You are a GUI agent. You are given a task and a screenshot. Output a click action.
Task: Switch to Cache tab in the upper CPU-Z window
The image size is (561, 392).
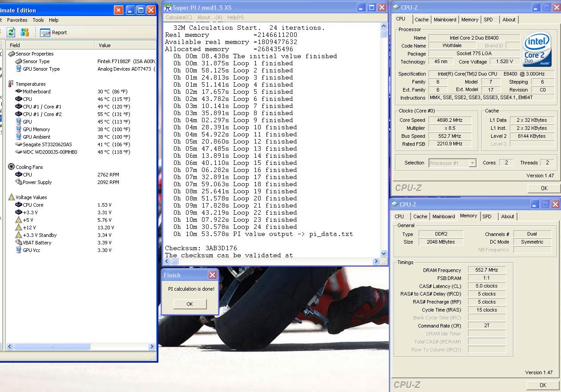click(x=421, y=20)
